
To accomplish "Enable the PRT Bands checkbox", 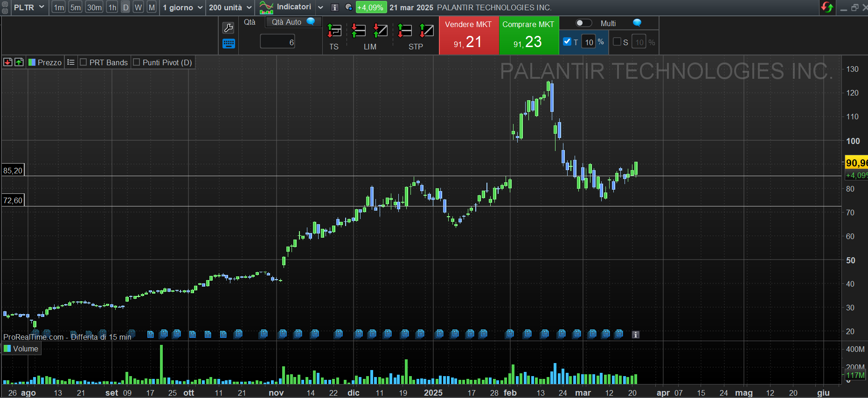I will point(83,62).
